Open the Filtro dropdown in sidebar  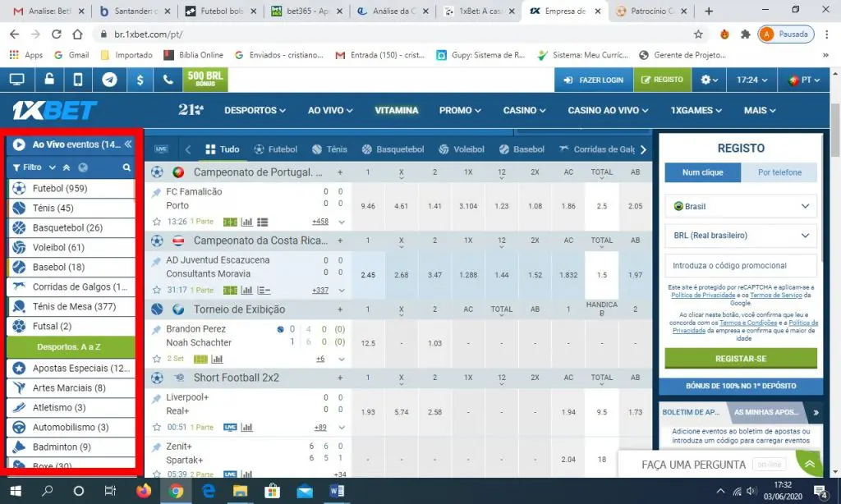coord(34,167)
